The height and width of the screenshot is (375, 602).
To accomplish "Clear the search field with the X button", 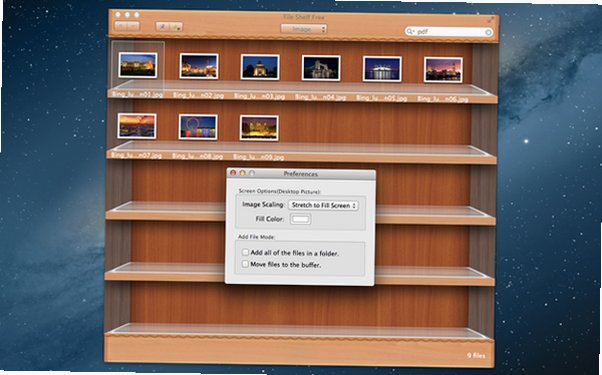I will click(x=488, y=33).
